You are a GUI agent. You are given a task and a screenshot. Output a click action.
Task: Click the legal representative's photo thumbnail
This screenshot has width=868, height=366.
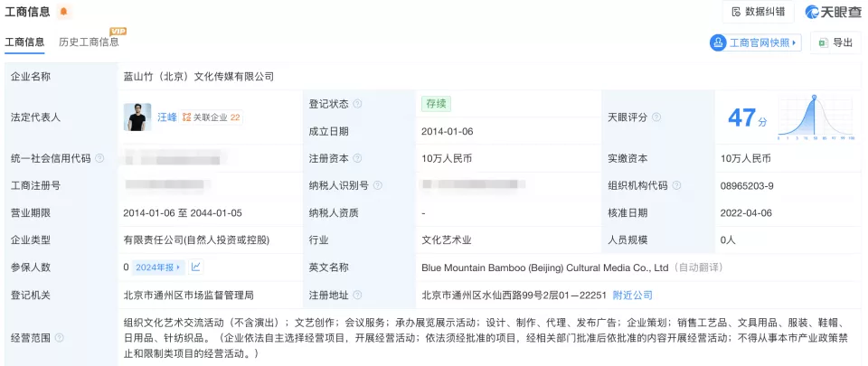(x=137, y=117)
